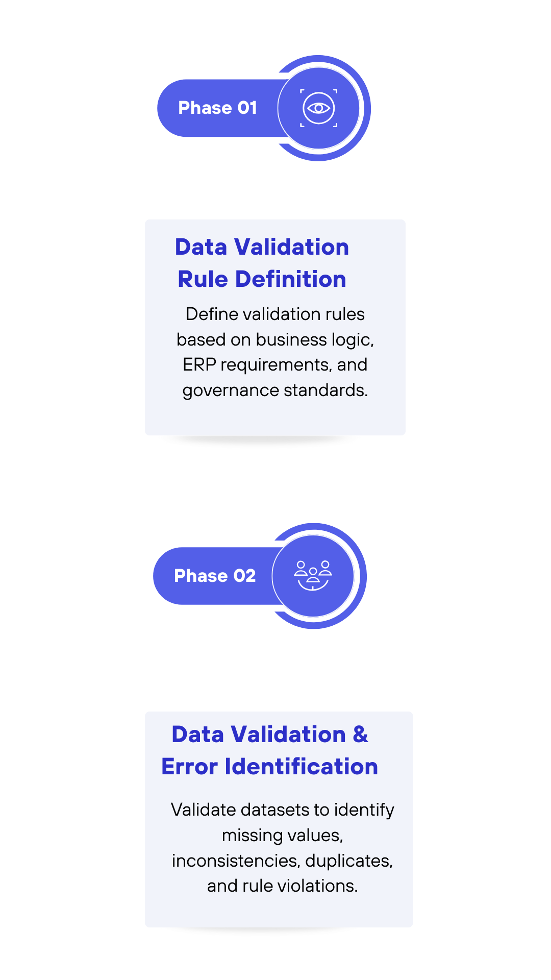Click the team group icon in Phase 02
The height and width of the screenshot is (980, 551).
coord(313,576)
